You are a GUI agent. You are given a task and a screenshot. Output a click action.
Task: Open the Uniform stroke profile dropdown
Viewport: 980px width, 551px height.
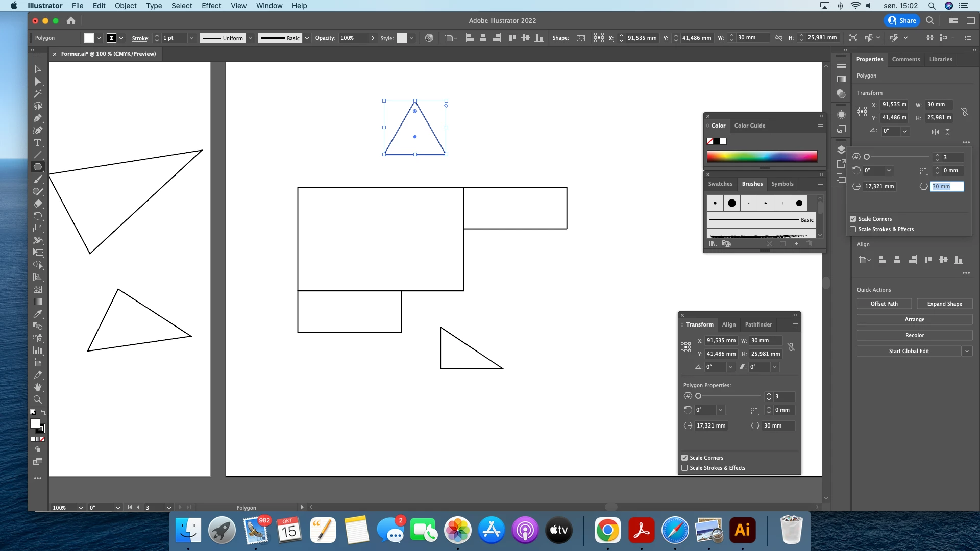[x=250, y=38]
